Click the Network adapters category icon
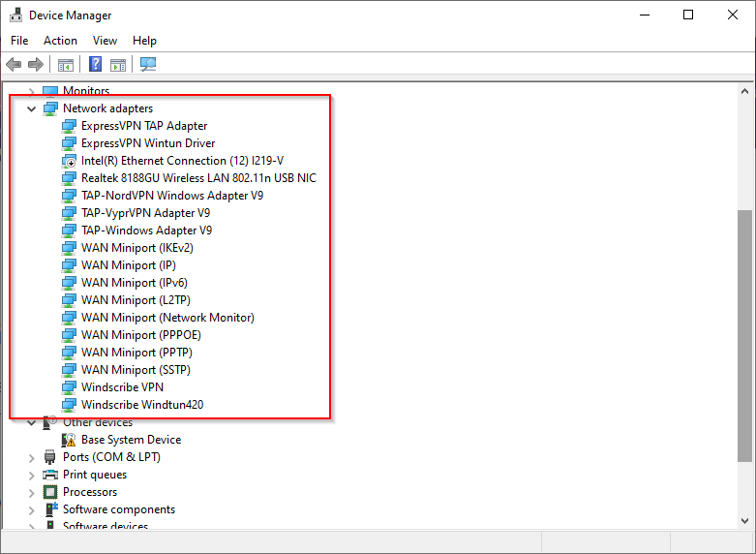 point(50,108)
